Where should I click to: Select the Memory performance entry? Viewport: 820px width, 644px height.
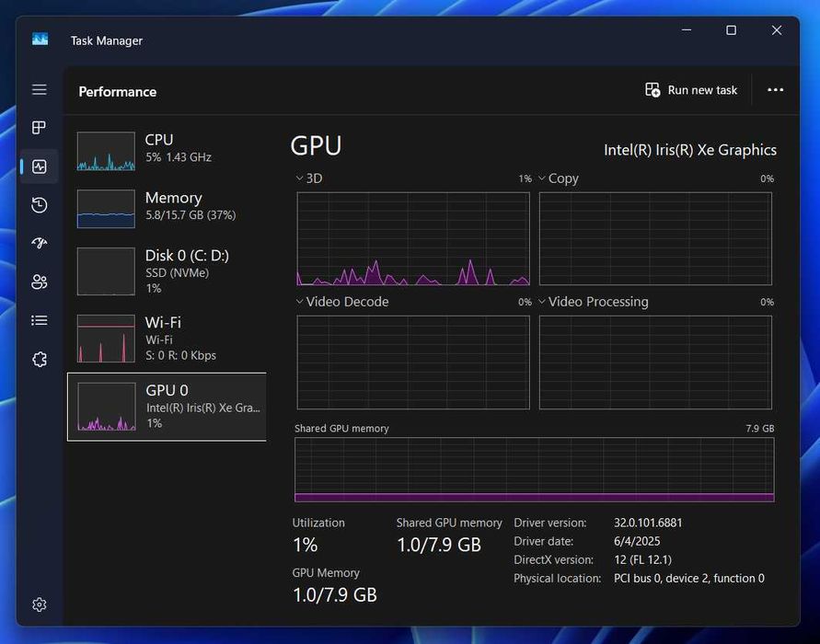[168, 208]
